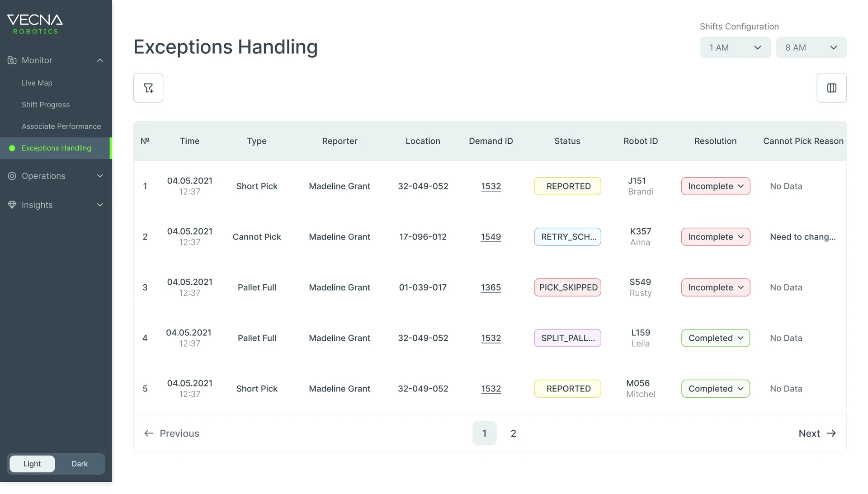Click robot ID M056 Mitchel cell
Screen dimensions: 868x494
tap(641, 389)
